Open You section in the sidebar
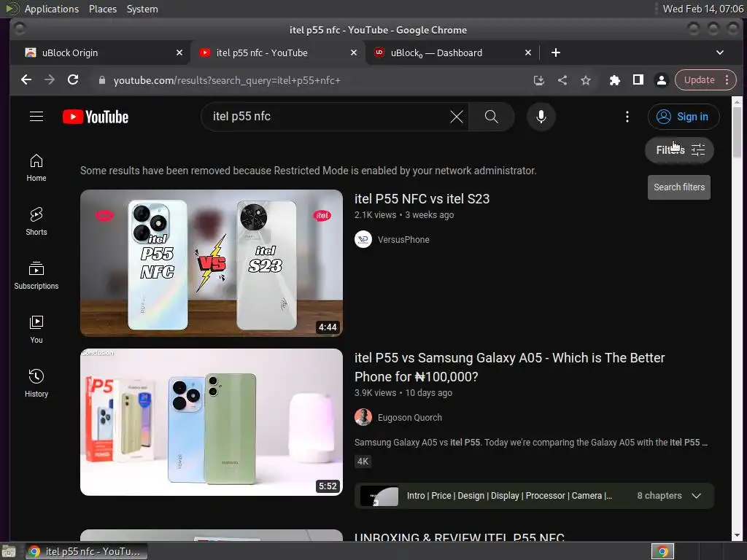The image size is (747, 560). [x=36, y=330]
